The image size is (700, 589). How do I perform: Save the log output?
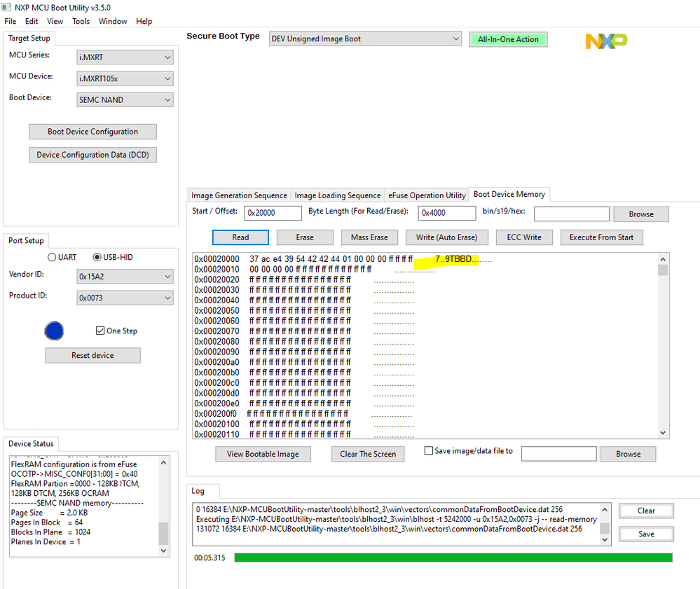click(647, 534)
